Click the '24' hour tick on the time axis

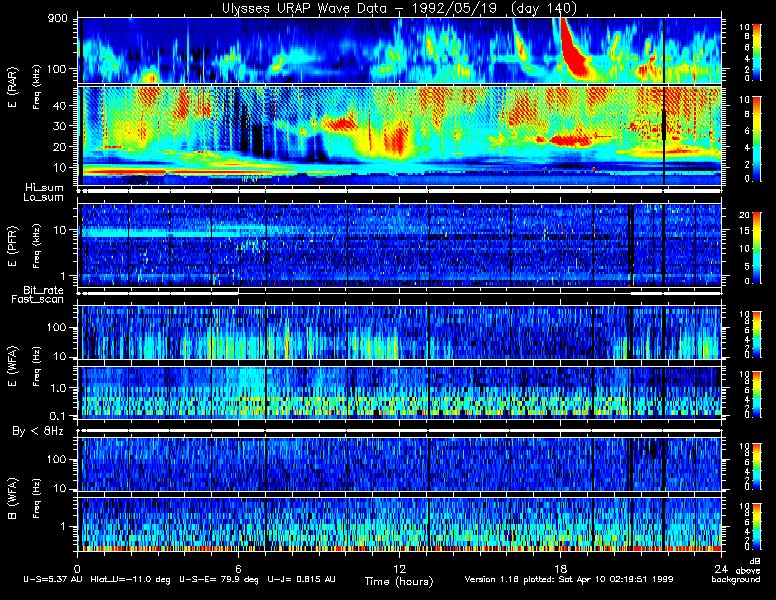point(721,568)
